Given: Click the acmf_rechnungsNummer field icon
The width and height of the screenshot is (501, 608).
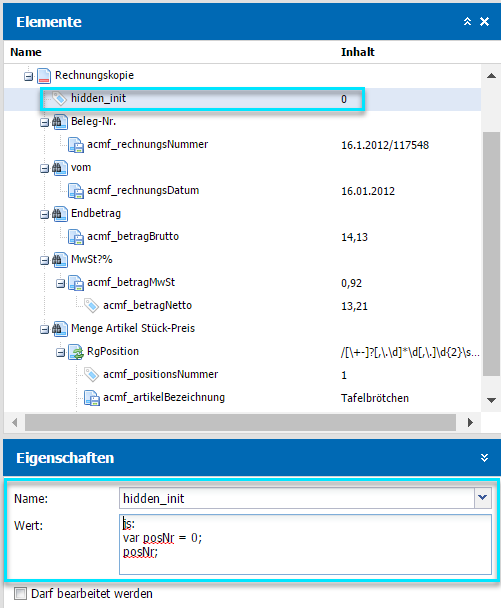Looking at the screenshot, I should point(76,145).
